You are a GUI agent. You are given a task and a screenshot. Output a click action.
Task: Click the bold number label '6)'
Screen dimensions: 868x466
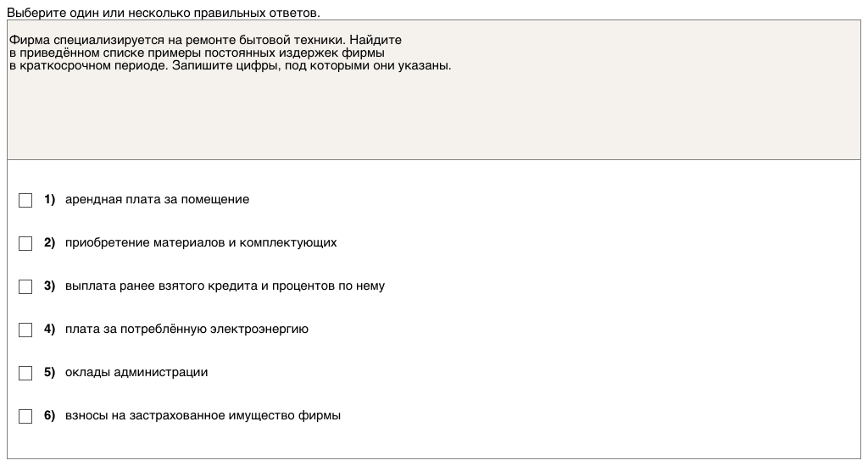[49, 415]
